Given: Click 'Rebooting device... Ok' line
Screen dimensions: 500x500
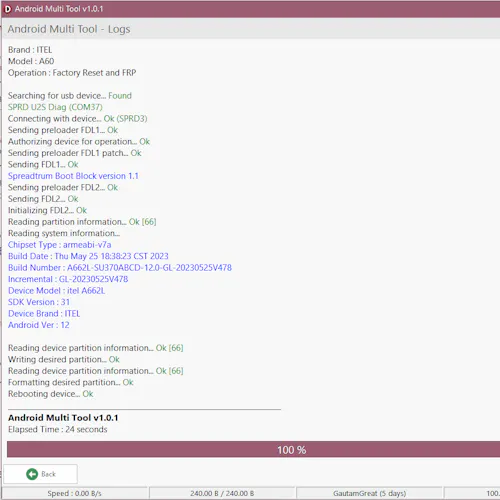Looking at the screenshot, I should 51,394.
